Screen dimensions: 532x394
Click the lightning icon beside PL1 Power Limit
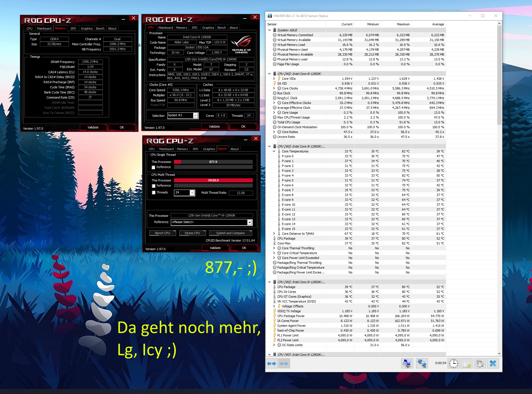[274, 335]
